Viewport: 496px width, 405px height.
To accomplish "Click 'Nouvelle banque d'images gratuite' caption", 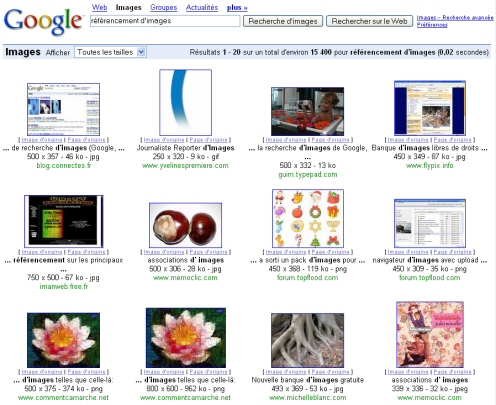I will click(x=308, y=380).
